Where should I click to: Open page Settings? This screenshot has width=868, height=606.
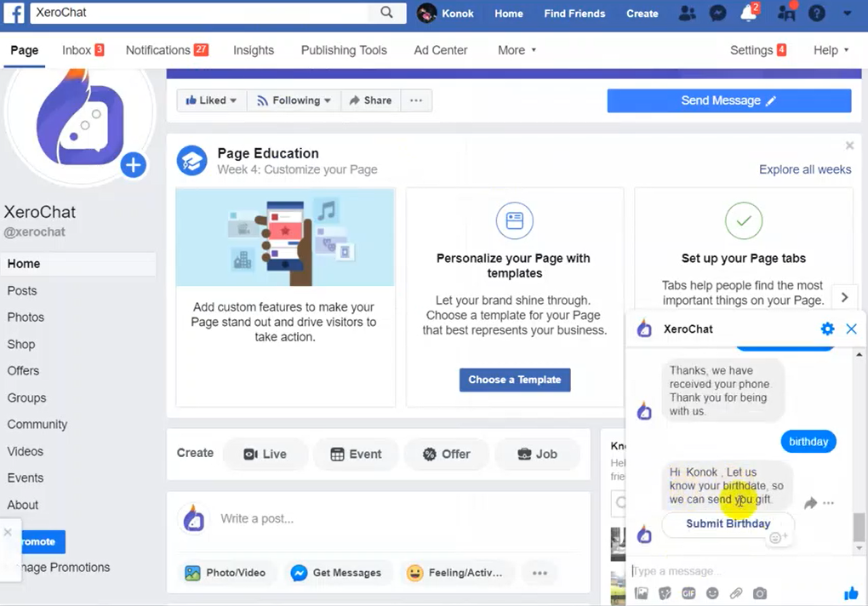(758, 50)
